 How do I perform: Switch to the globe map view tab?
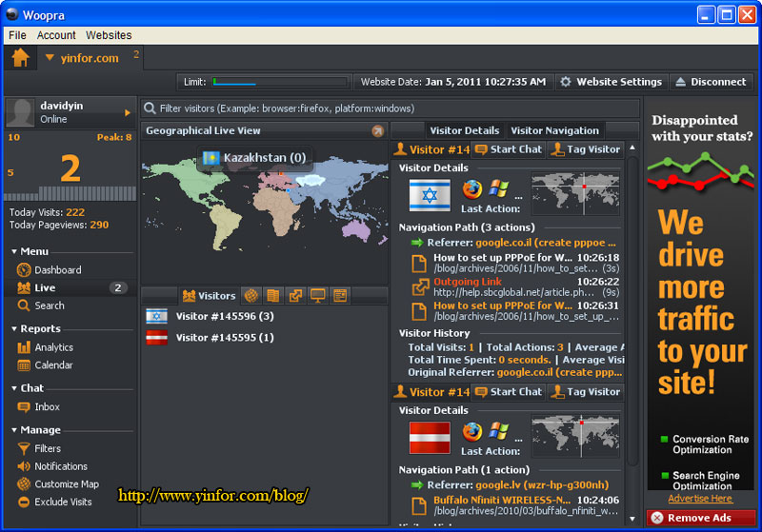pos(251,296)
